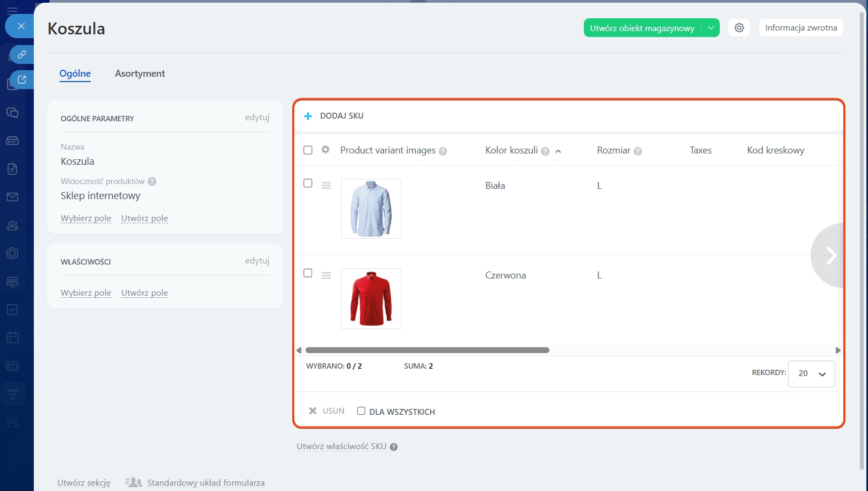Click the help icon beside Widoczność produktów

coord(152,181)
